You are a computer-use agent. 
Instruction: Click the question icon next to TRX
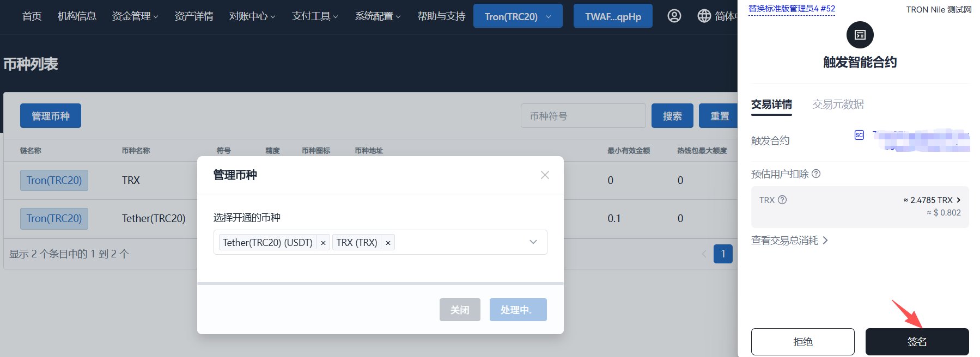click(782, 200)
